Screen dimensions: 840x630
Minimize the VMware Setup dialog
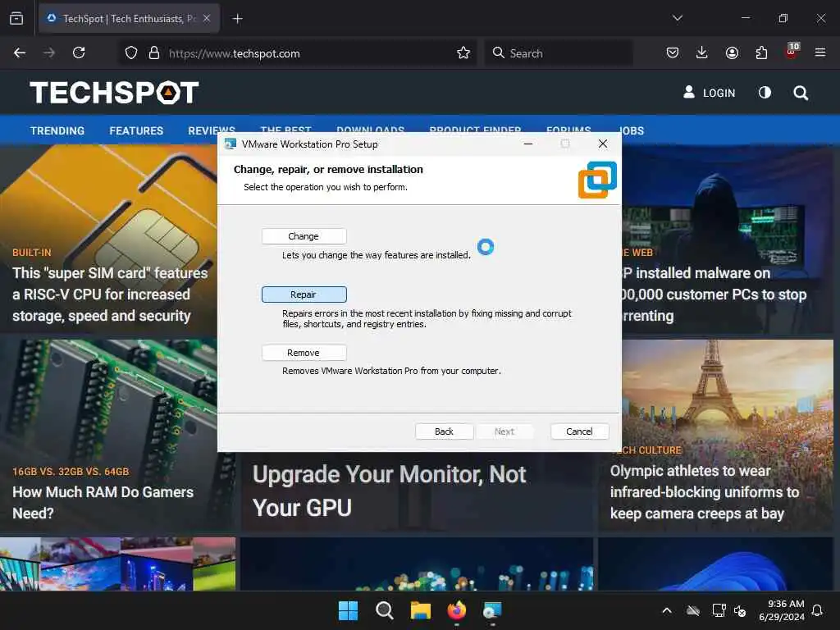pos(527,144)
